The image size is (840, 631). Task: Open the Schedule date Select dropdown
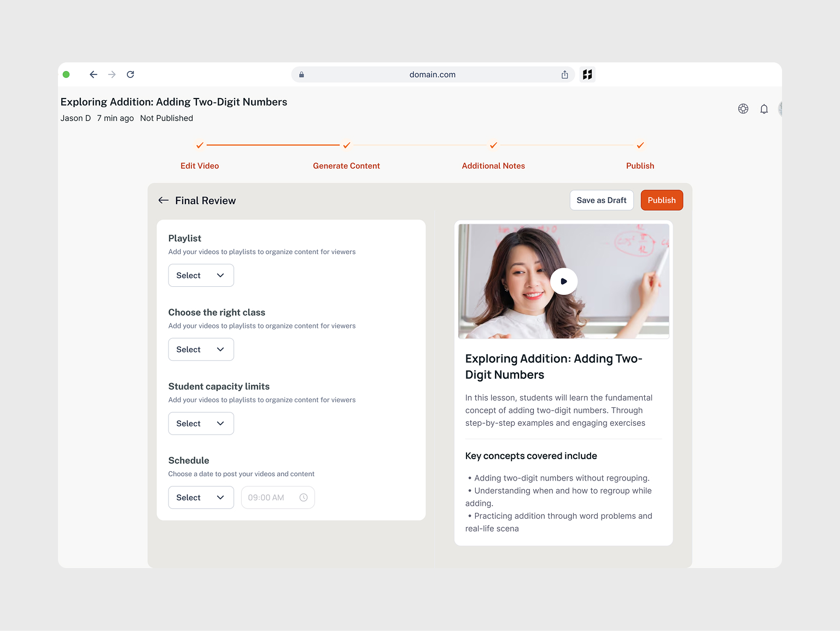coord(201,497)
